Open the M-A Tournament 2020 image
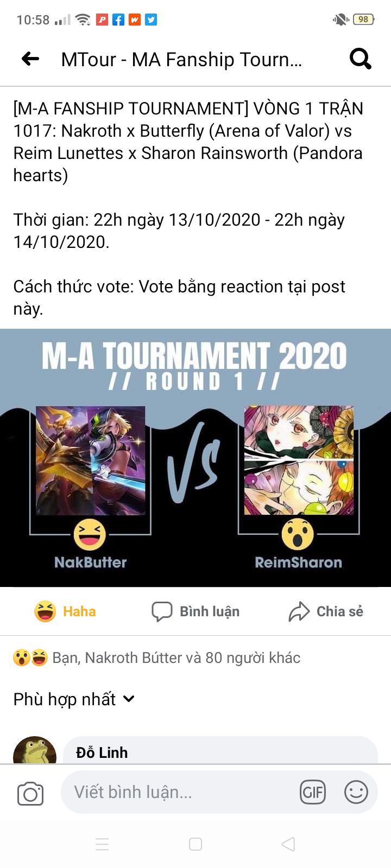This screenshot has width=391, height=868. pos(195,457)
